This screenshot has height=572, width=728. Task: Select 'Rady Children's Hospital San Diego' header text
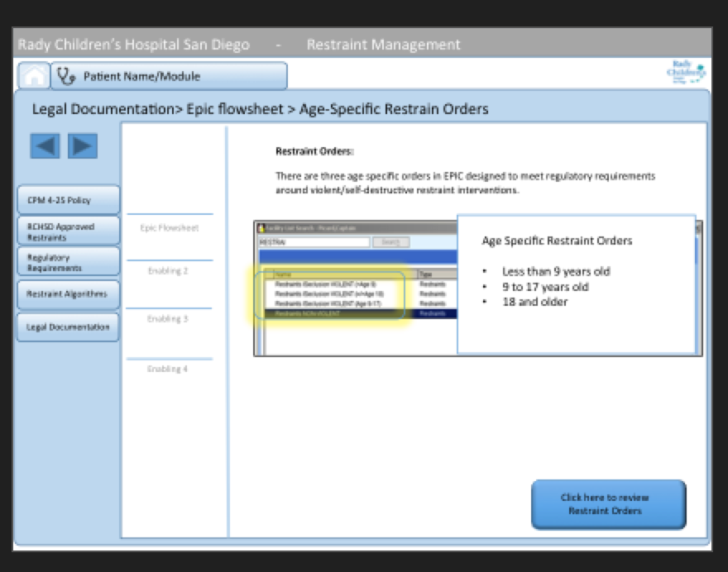134,45
